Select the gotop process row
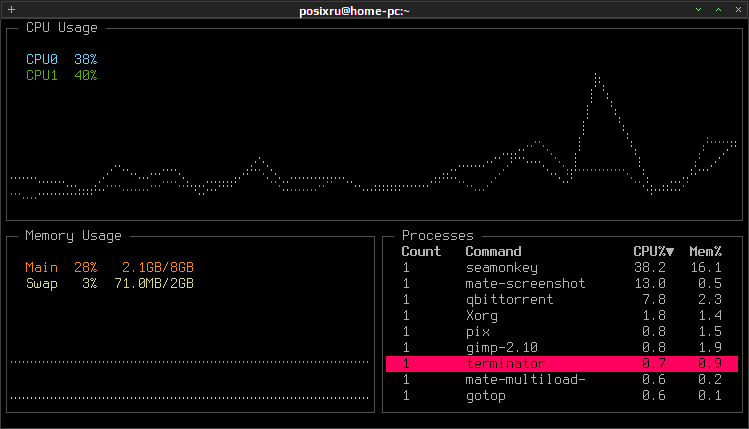This screenshot has width=749, height=429. pos(562,396)
